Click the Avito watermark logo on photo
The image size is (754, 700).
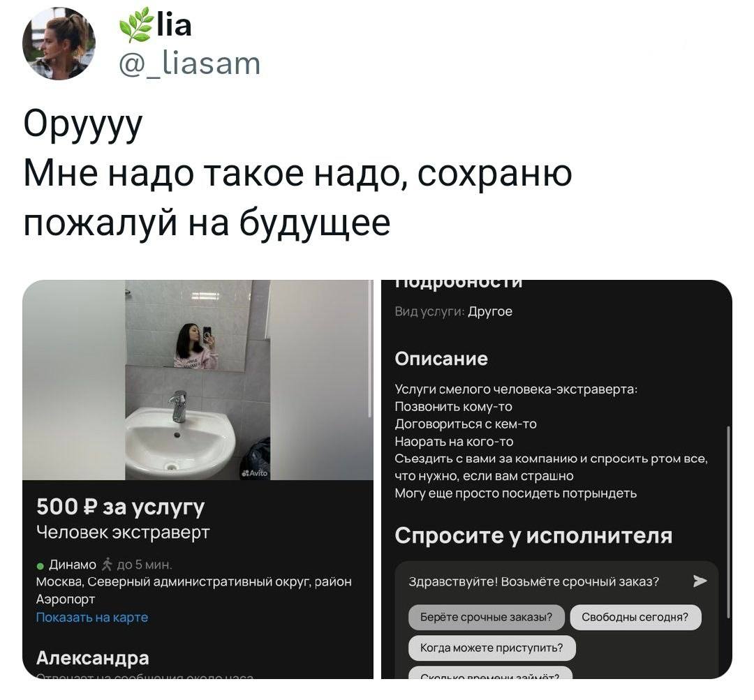pos(255,473)
